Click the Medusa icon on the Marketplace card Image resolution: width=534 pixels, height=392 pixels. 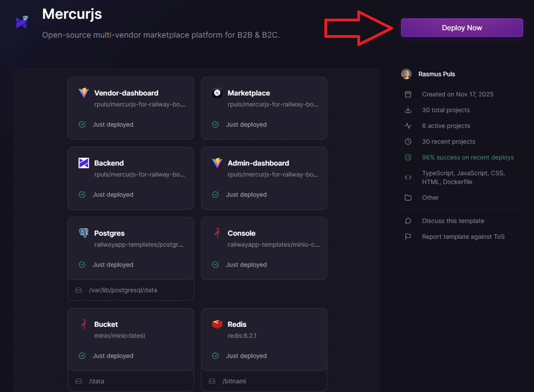(216, 93)
